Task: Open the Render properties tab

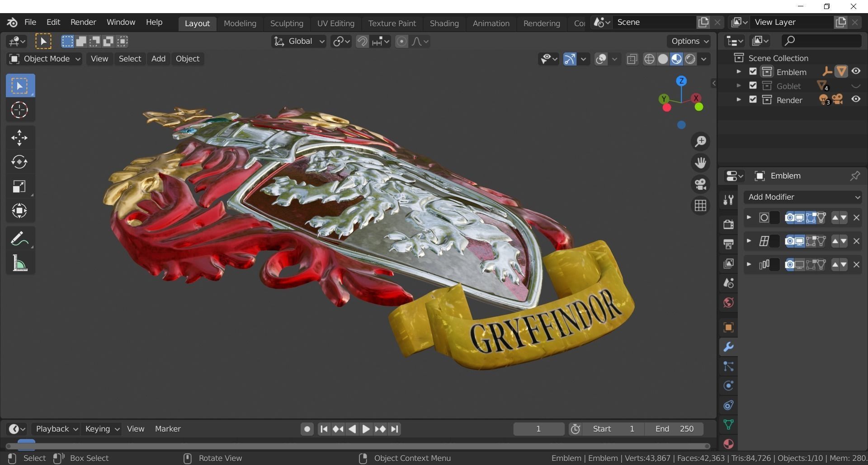Action: tap(728, 224)
